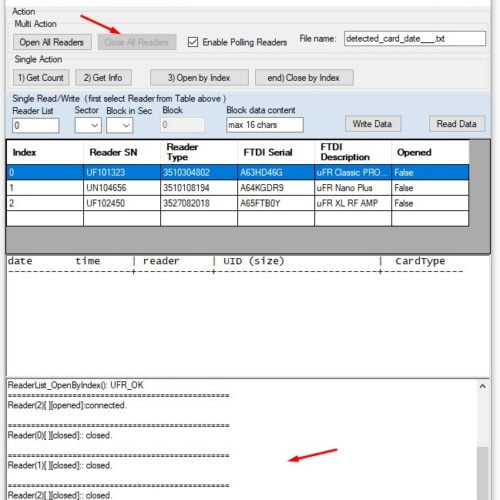This screenshot has height=500, width=500.
Task: Click reader type cell 3510304802
Action: coord(199,172)
